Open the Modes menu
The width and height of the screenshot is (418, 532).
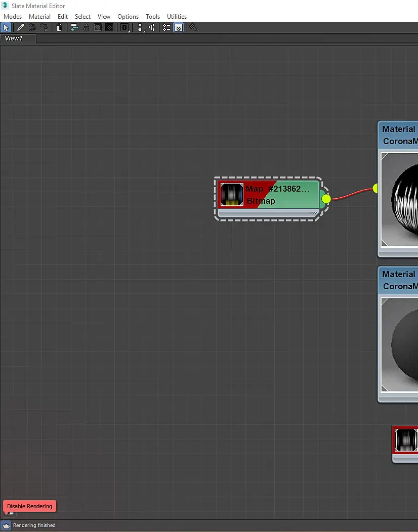coord(13,17)
